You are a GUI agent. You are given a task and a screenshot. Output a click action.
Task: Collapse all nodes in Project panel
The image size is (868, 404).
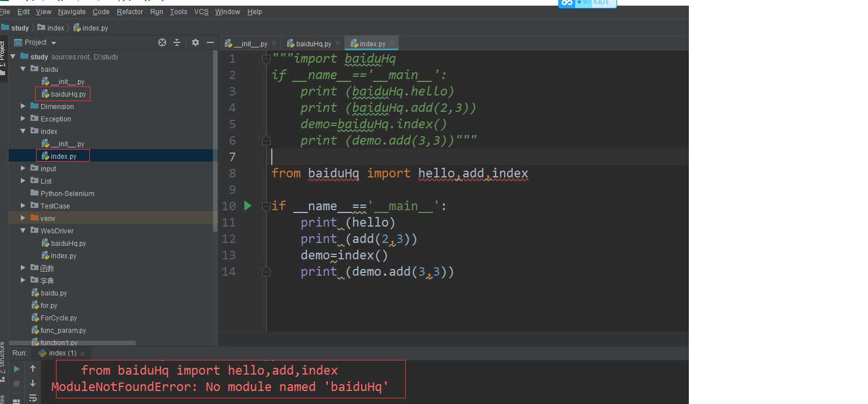tap(177, 42)
